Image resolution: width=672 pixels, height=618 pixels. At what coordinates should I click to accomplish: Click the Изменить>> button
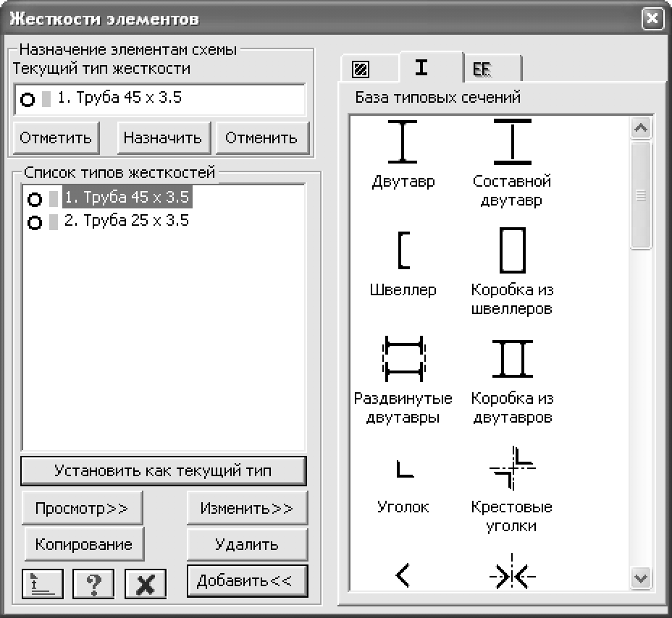[247, 508]
